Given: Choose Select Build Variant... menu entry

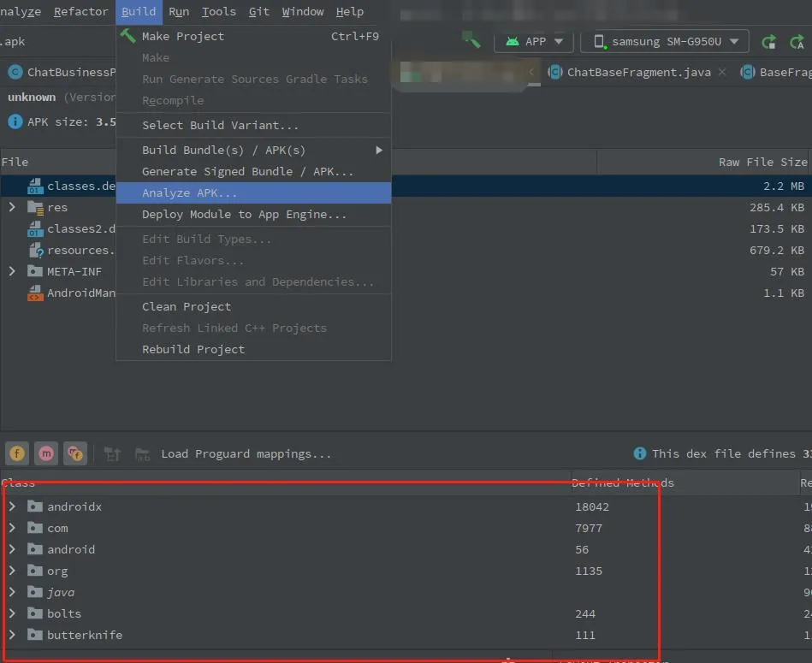Looking at the screenshot, I should 253,125.
